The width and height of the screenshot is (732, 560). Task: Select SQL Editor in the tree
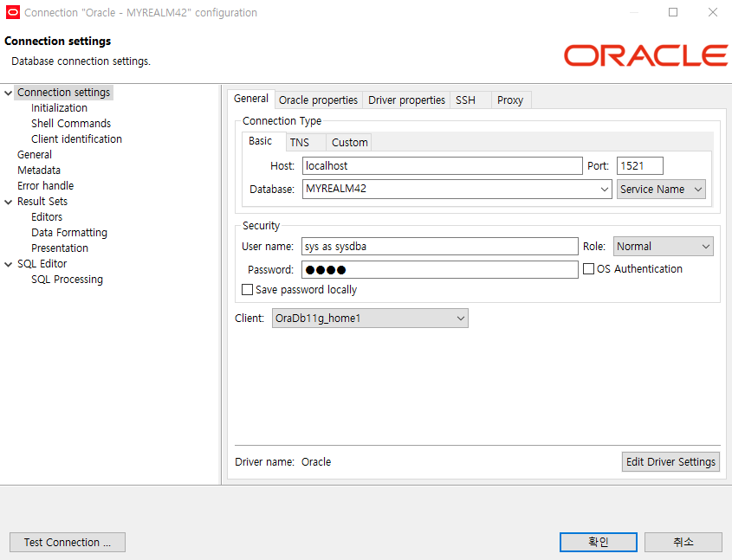click(x=42, y=264)
